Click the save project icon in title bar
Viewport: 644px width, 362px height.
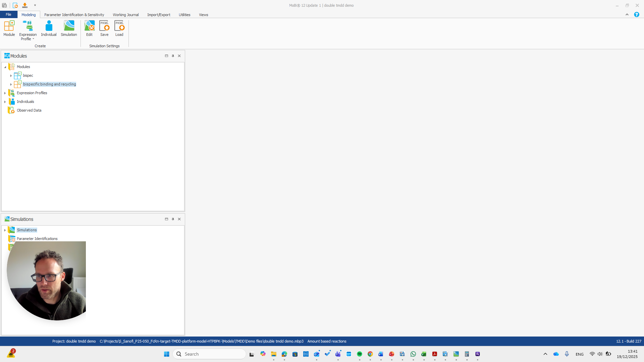pos(25,5)
